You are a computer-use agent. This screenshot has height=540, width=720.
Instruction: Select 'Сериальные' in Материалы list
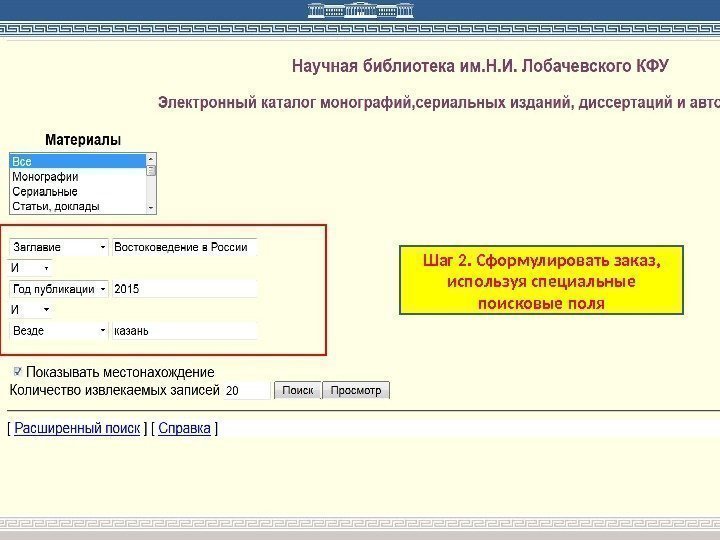[77, 191]
